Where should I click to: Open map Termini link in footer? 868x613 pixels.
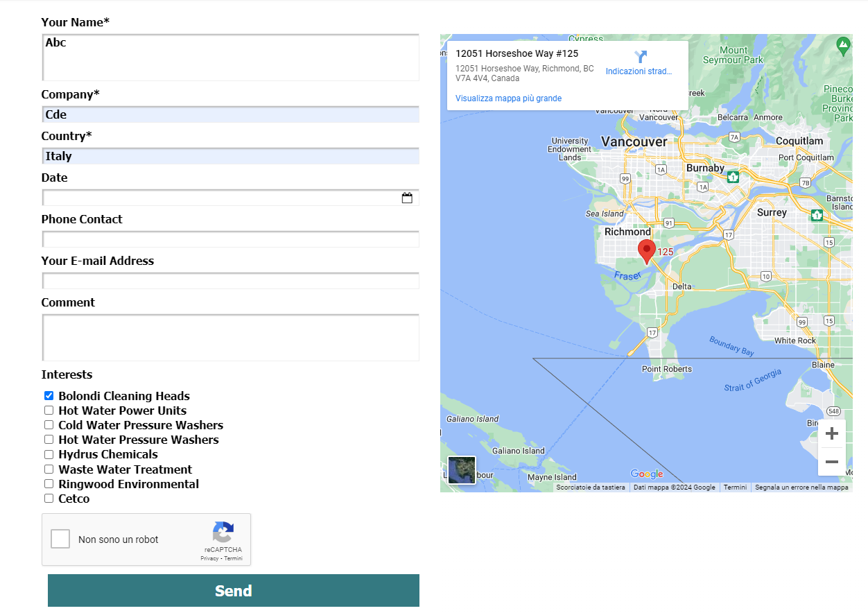click(x=735, y=487)
